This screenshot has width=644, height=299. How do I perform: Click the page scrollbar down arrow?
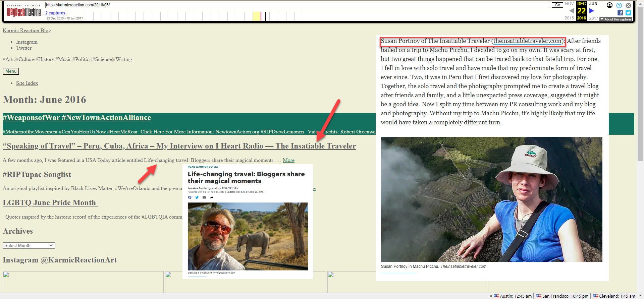(640, 296)
